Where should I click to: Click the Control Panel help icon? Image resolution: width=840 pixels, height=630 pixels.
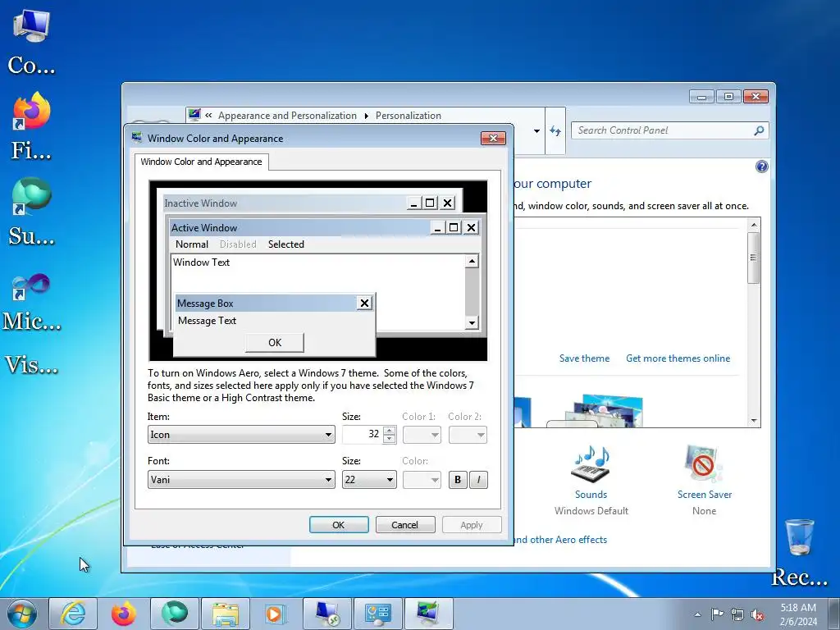pyautogui.click(x=761, y=167)
